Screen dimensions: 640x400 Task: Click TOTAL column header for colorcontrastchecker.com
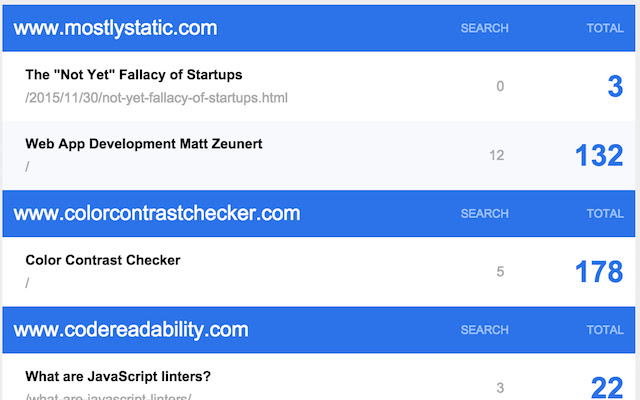(x=605, y=213)
